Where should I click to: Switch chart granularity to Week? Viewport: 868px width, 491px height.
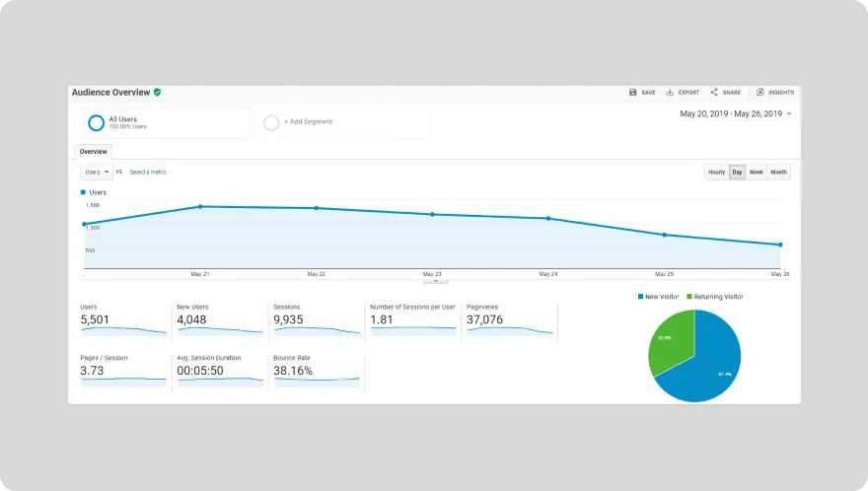coord(757,173)
